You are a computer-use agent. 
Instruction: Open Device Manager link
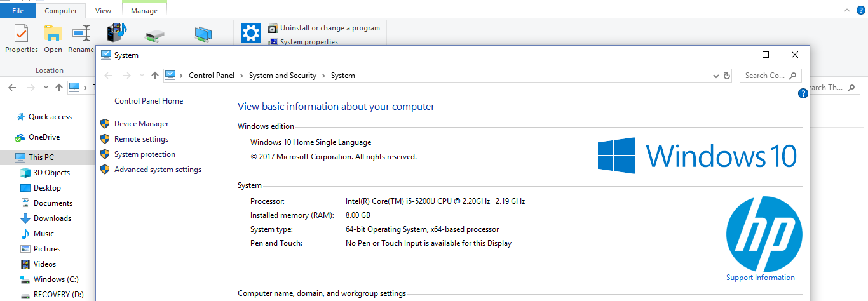pyautogui.click(x=141, y=124)
